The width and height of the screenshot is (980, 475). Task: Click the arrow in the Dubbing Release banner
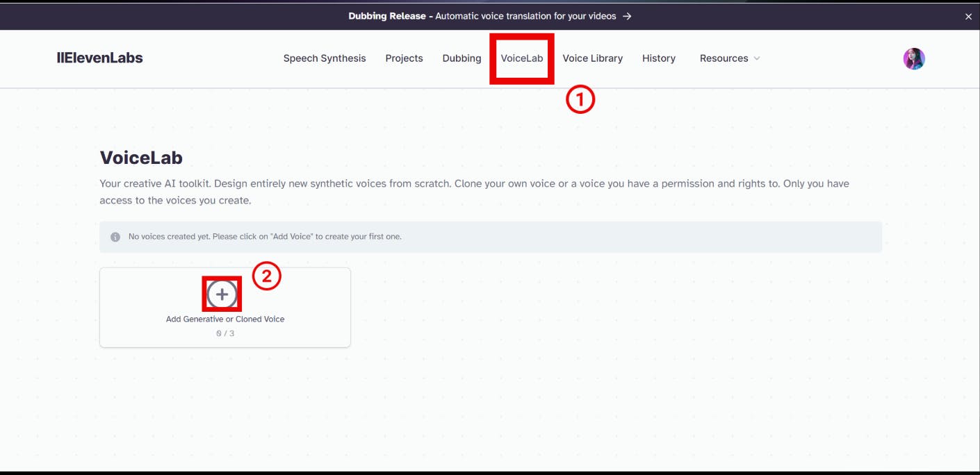click(x=627, y=16)
